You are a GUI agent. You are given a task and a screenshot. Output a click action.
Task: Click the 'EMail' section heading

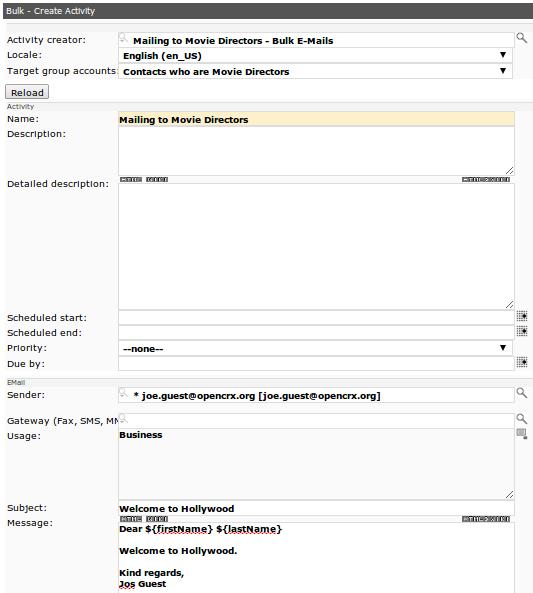16,382
